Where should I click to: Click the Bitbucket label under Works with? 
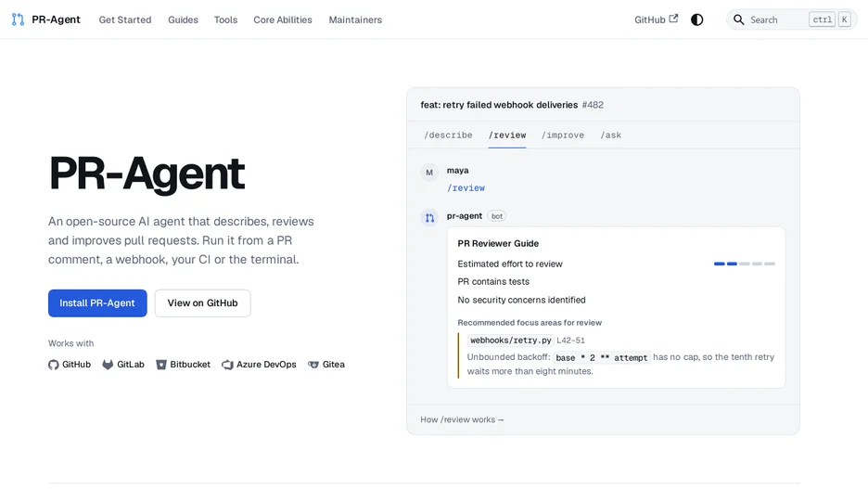pos(190,365)
